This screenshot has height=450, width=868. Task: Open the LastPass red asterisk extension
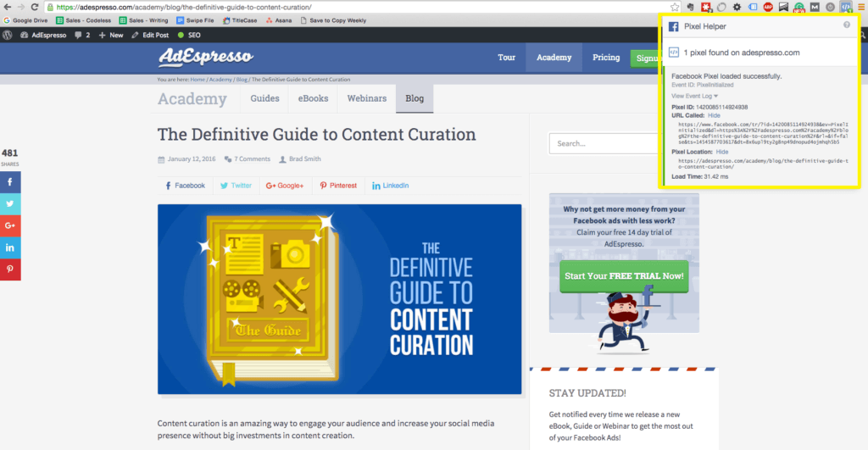point(706,7)
